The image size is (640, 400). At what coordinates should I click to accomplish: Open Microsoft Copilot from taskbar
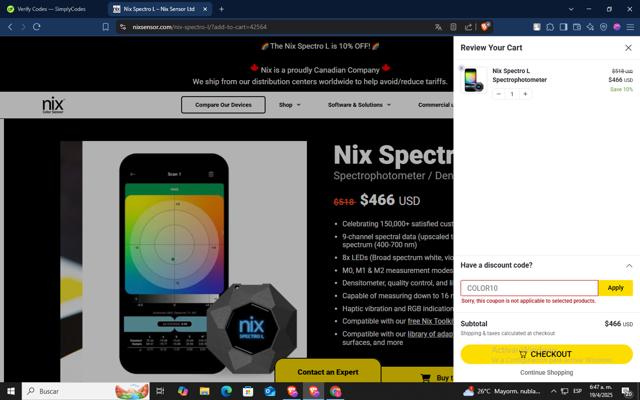click(182, 391)
